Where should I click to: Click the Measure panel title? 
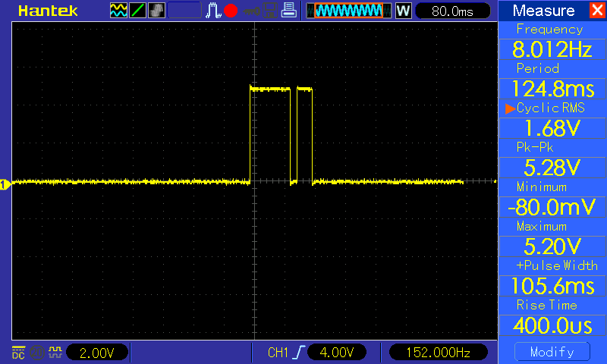coord(543,11)
